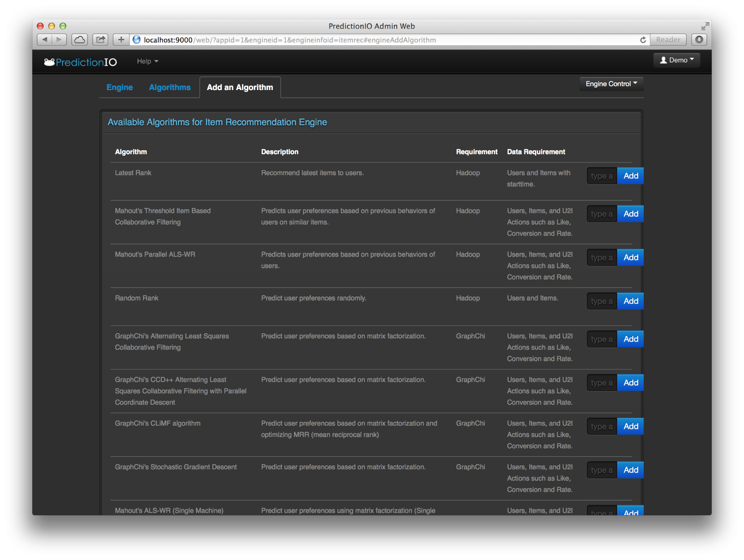Expand the Engine Control dropdown
The height and width of the screenshot is (560, 744).
(611, 84)
